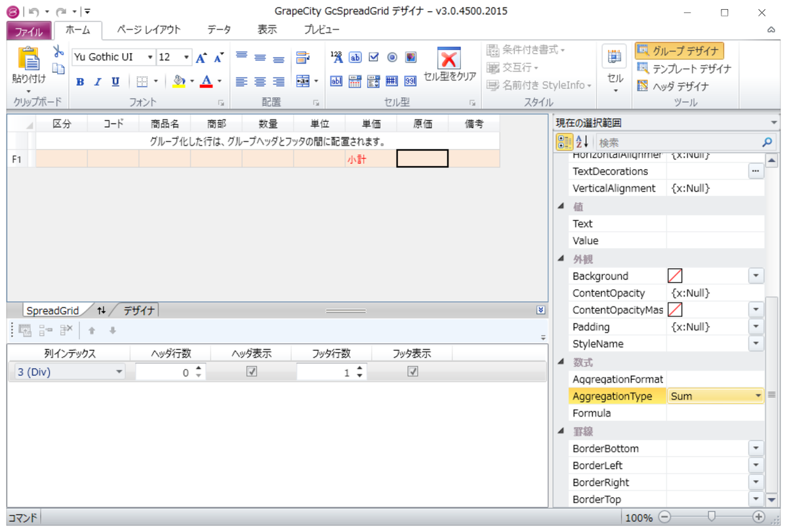Increase font size with grow icon

click(x=201, y=58)
